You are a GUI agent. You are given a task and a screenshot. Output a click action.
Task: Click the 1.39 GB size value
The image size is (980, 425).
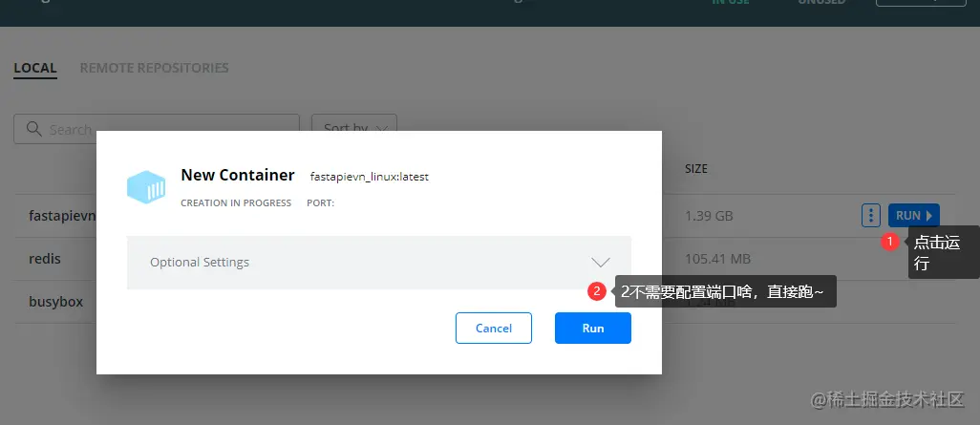(x=709, y=216)
